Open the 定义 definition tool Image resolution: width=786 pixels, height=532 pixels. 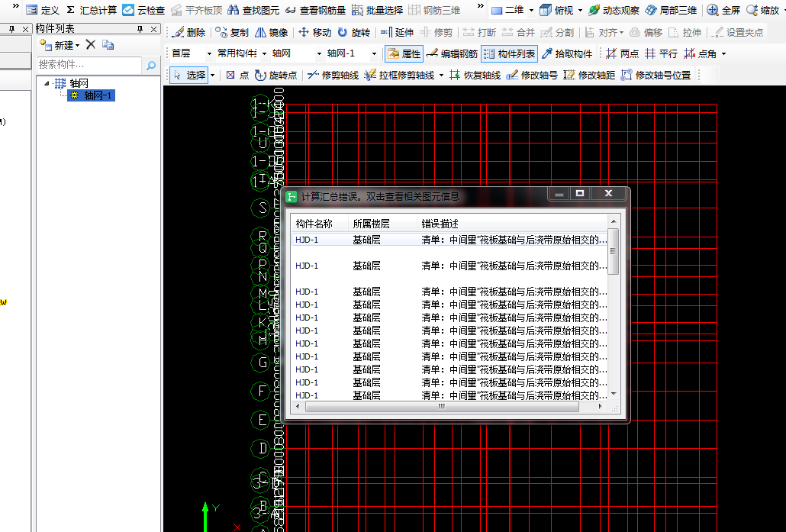click(43, 10)
